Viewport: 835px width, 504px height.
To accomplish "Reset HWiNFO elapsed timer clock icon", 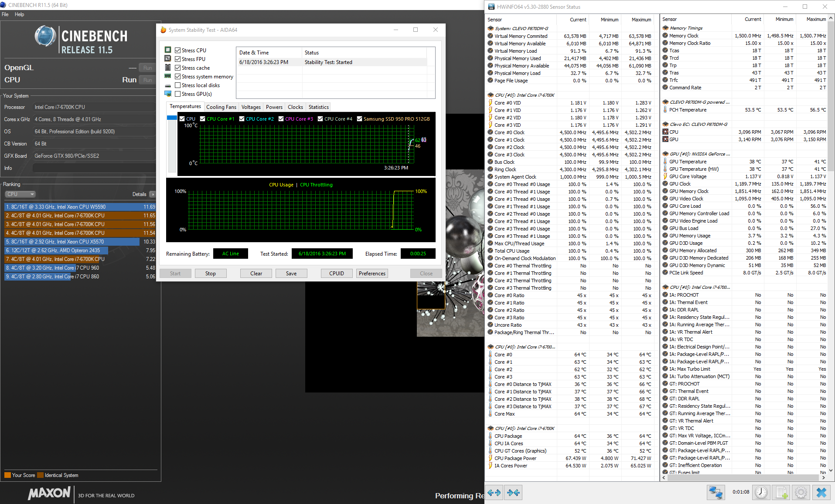I will click(x=761, y=493).
